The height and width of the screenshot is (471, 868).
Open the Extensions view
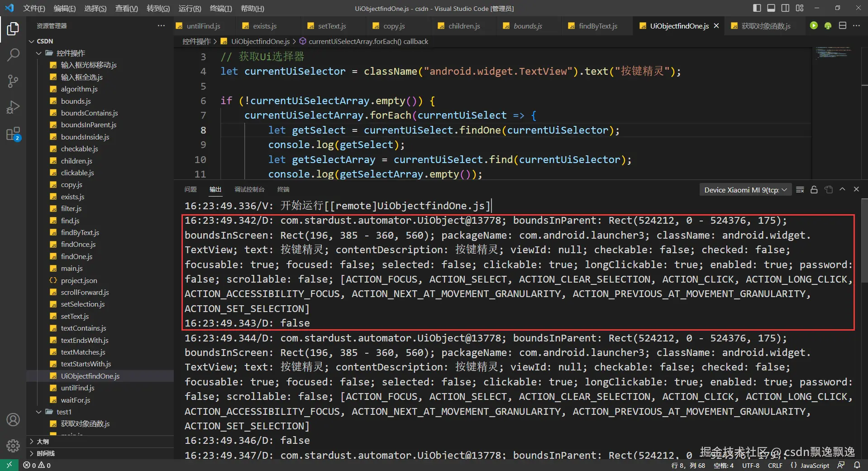[x=13, y=134]
